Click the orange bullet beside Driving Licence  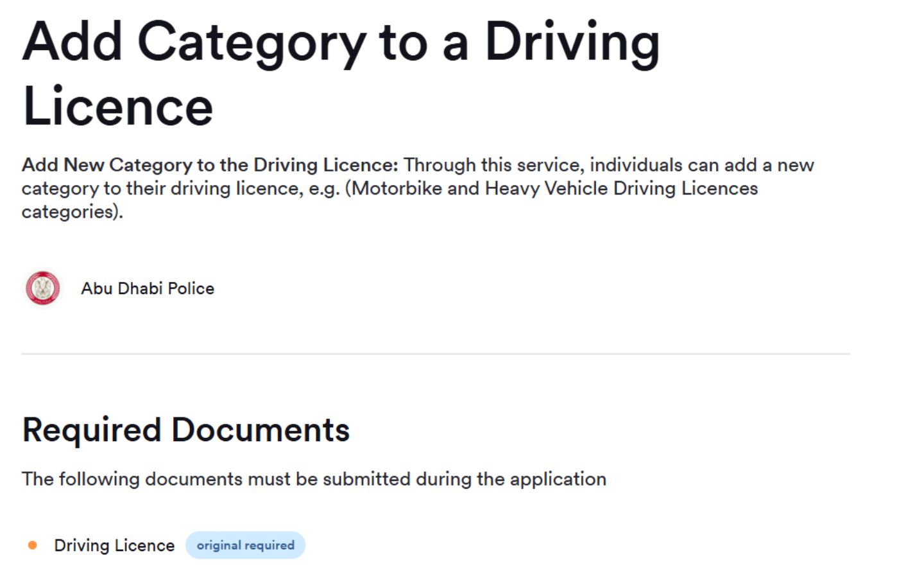[32, 544]
